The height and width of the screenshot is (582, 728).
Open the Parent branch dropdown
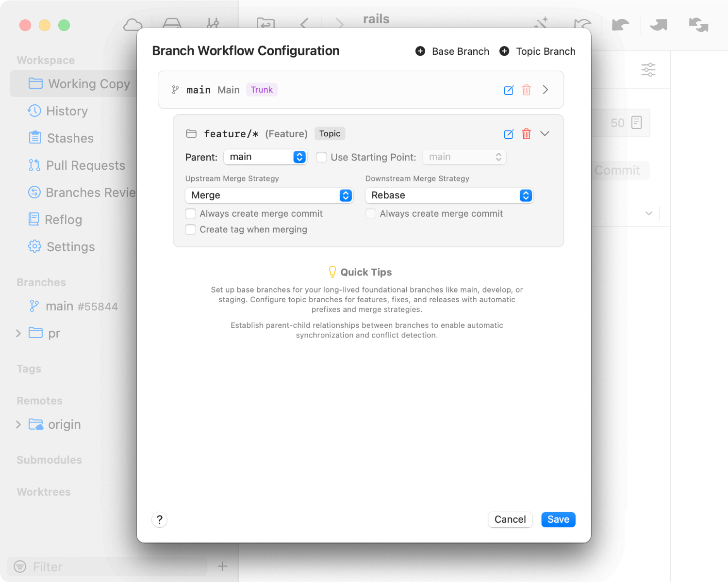tap(265, 157)
